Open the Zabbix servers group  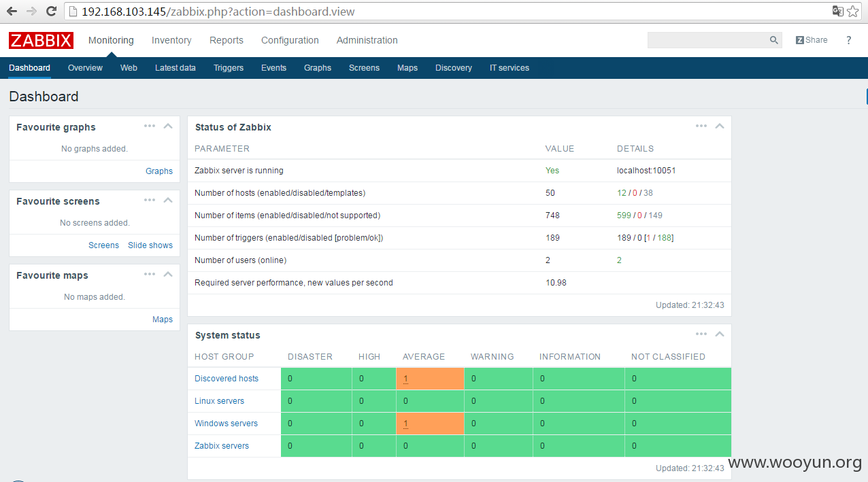tap(222, 446)
